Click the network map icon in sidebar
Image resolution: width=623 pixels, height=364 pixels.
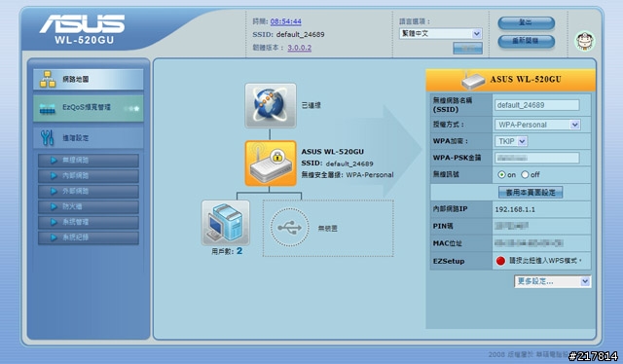[48, 79]
